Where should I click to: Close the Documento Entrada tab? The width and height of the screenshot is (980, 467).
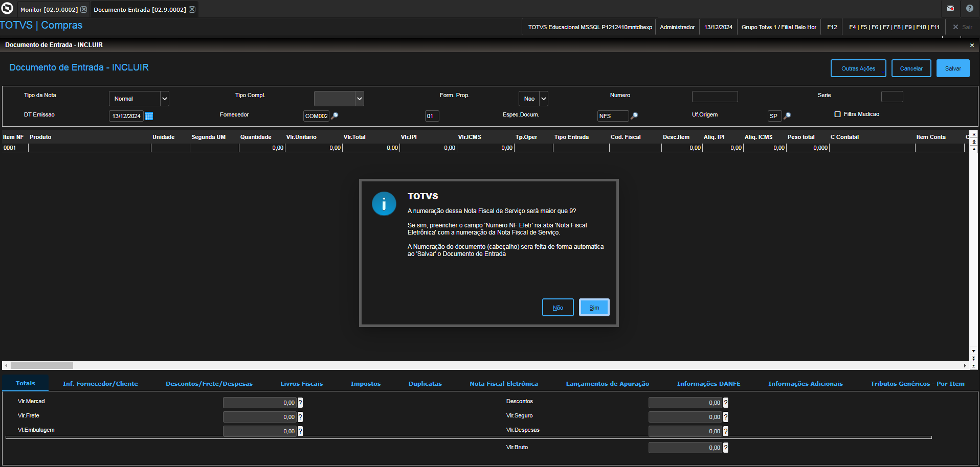click(192, 9)
